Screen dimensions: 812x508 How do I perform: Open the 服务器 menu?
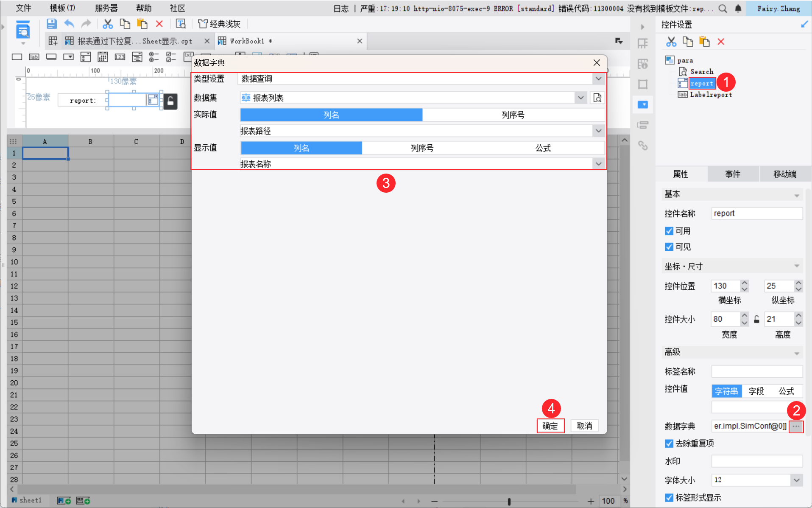[106, 8]
